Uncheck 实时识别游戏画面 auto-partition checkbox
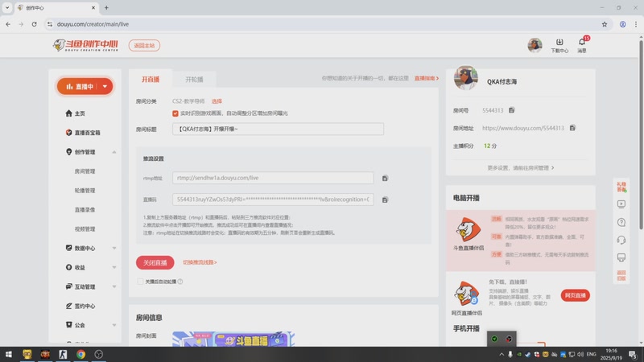The height and width of the screenshot is (362, 644). pos(175,113)
